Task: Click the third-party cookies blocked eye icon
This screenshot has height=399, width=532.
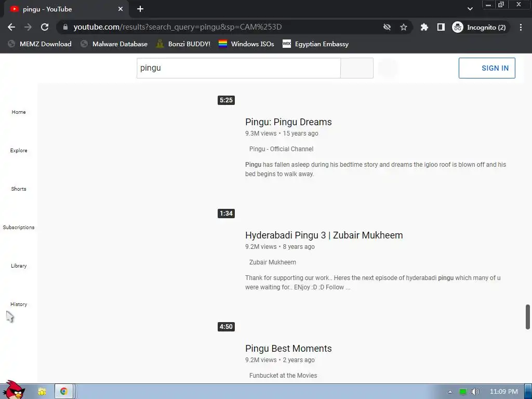Action: click(x=387, y=27)
